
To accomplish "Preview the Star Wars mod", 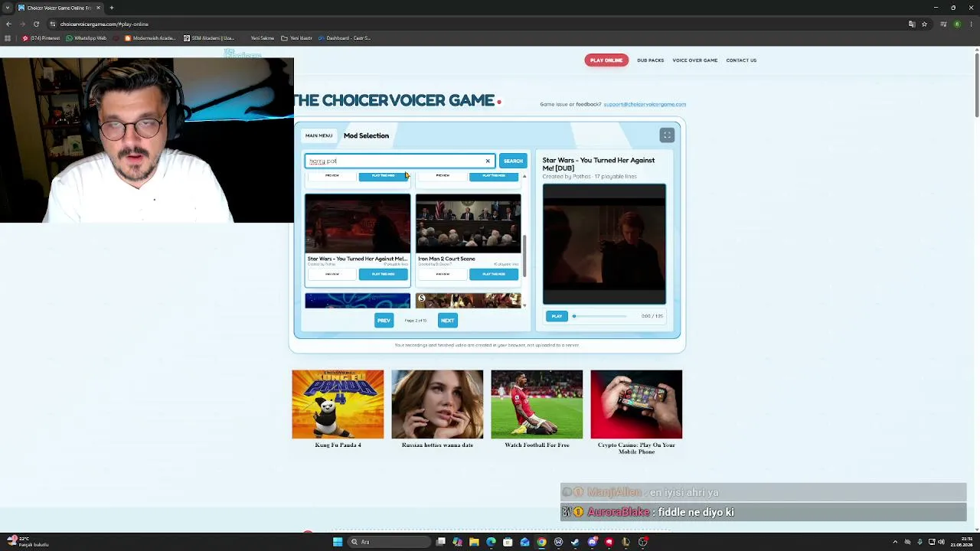I will 332,274.
